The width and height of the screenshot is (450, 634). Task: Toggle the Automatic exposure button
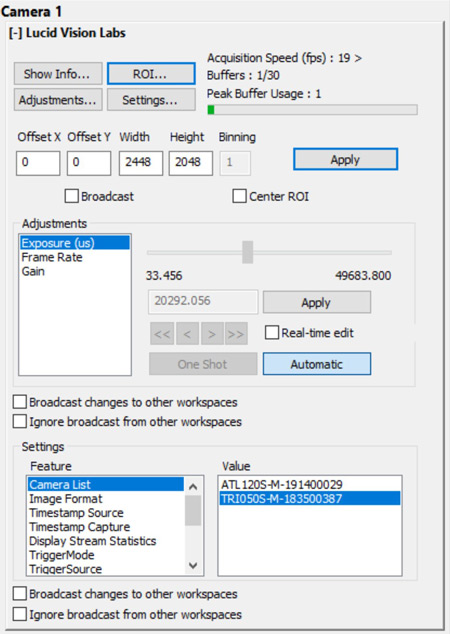[317, 364]
